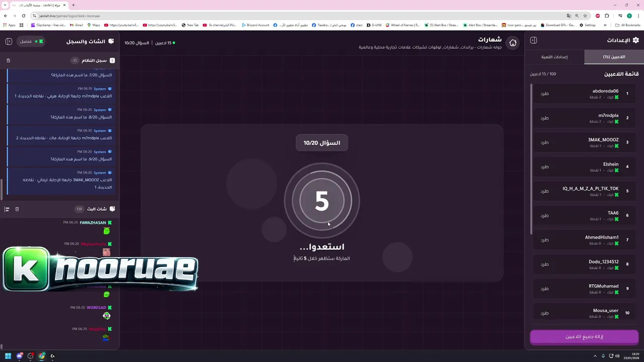Kick player 3MAK_MOOOZ with طرد

[544, 142]
